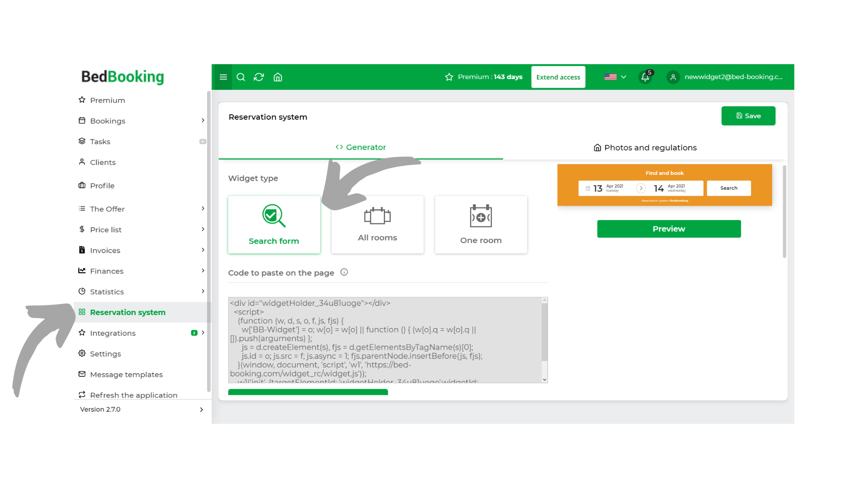
Task: Expand the Invoices submenu chevron
Action: pos(203,250)
